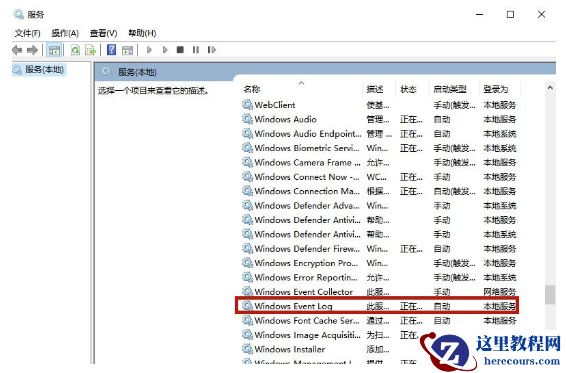The width and height of the screenshot is (566, 373).
Task: Select 服务(本地) in the left tree
Action: pyautogui.click(x=39, y=69)
